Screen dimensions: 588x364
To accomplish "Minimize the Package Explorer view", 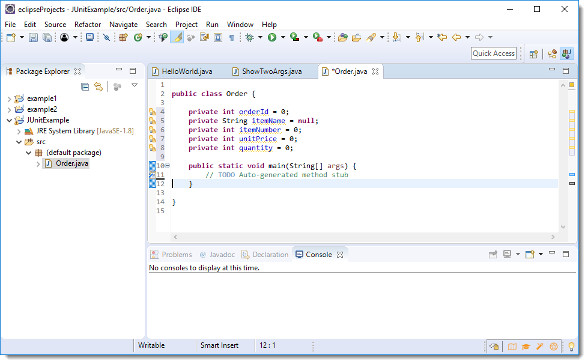I will pyautogui.click(x=119, y=70).
